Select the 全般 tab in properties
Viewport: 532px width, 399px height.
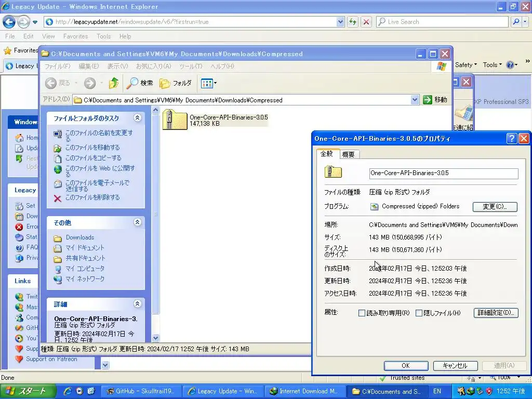click(x=327, y=154)
